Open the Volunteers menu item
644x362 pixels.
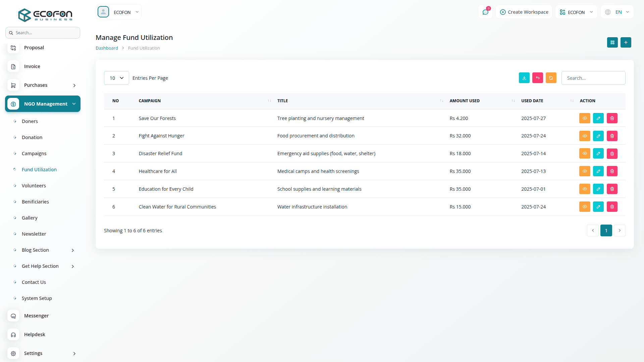(x=34, y=186)
